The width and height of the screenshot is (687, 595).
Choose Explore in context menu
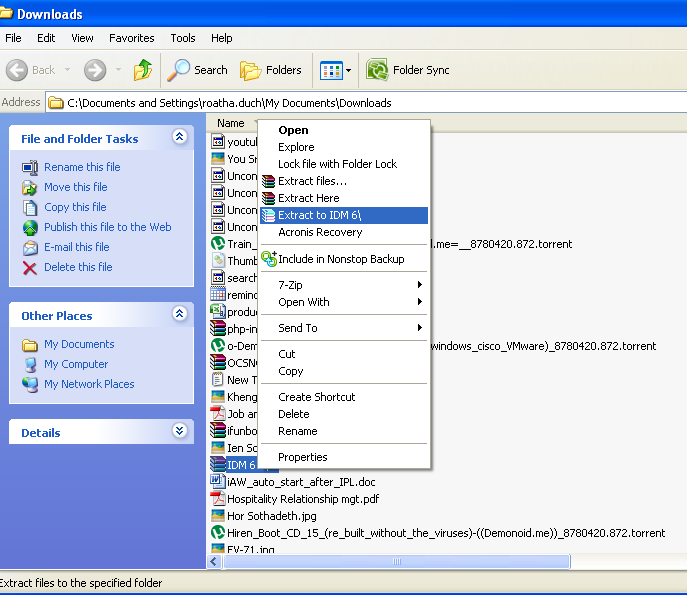coord(344,147)
